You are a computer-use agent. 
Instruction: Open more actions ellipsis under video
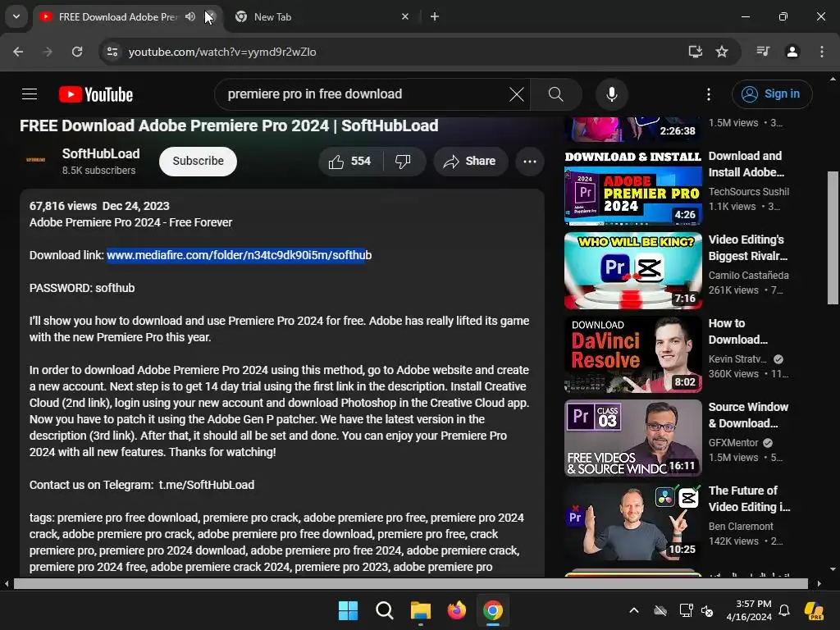point(530,162)
